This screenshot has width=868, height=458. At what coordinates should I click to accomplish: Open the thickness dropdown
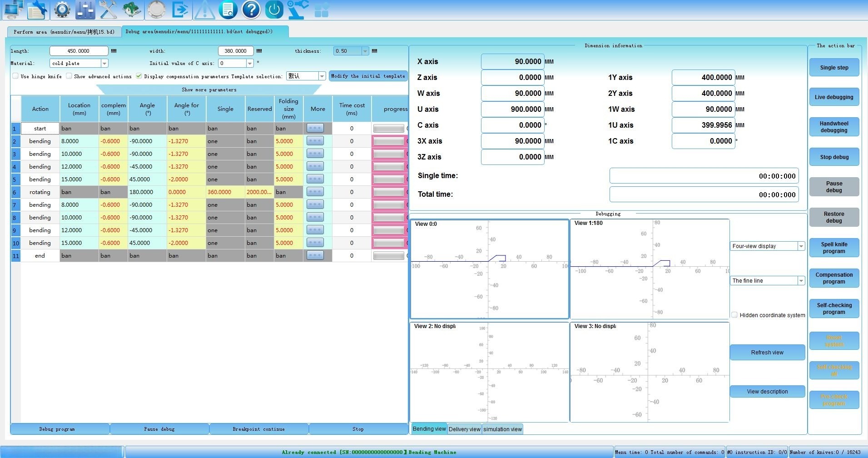[365, 51]
